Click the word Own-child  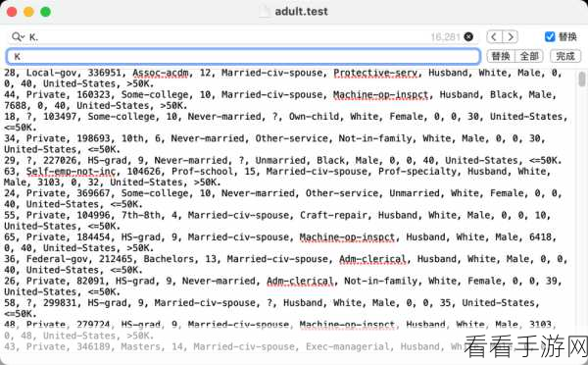314,117
